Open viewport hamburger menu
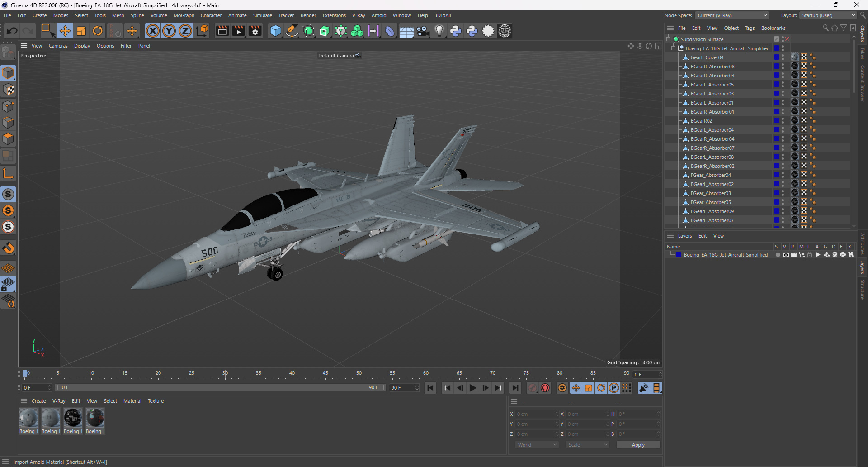The height and width of the screenshot is (467, 868). point(24,46)
